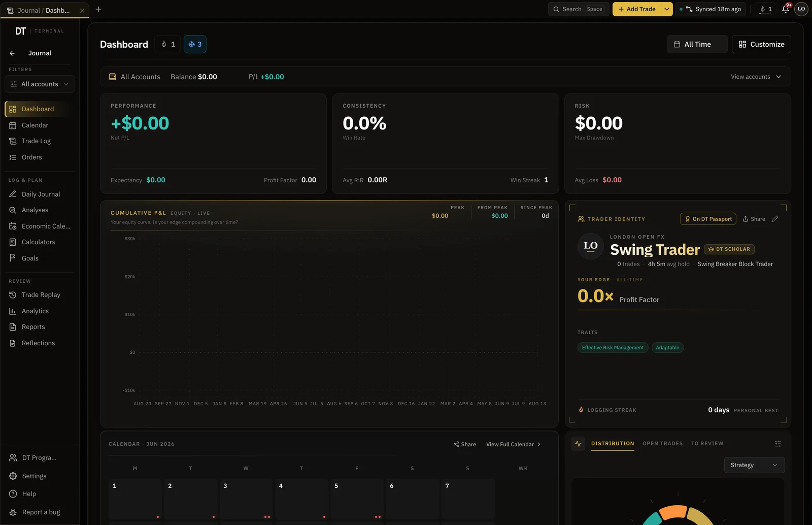This screenshot has height=525, width=812.
Task: Click the edit pencil in Trader Identity
Action: click(x=775, y=219)
